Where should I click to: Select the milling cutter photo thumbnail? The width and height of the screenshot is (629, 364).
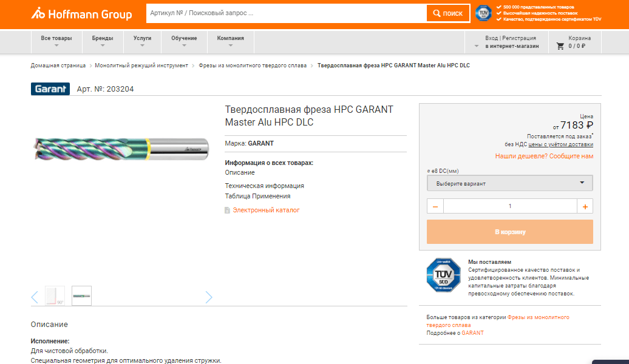point(82,296)
